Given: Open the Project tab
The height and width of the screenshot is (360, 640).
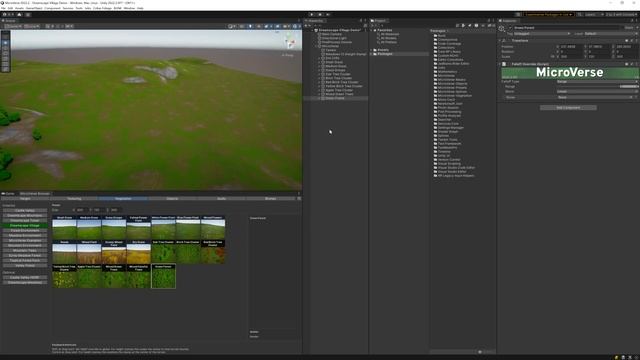Looking at the screenshot, I should point(379,20).
